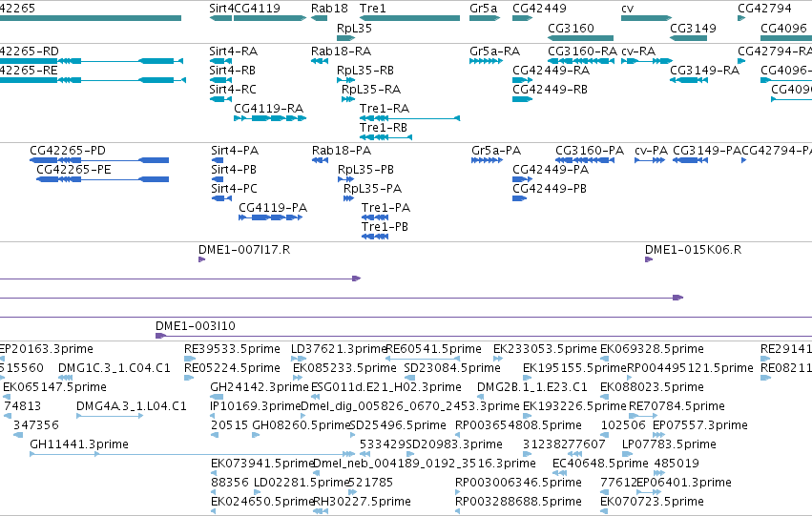Click the Gr5a gene feature

pyautogui.click(x=485, y=18)
